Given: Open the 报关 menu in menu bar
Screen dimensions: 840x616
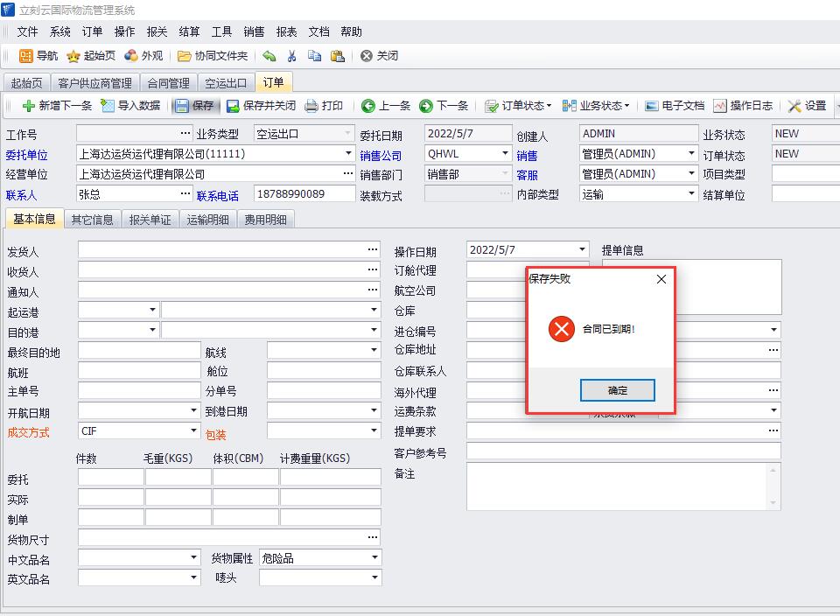Looking at the screenshot, I should pos(157,31).
